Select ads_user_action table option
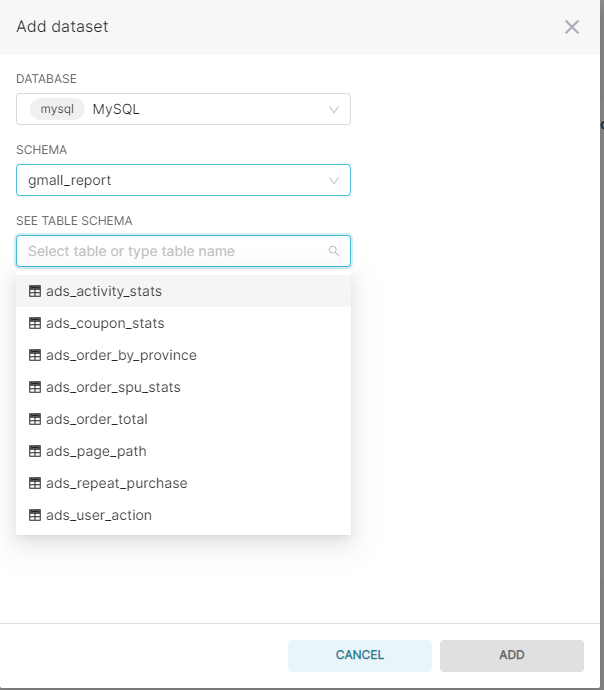This screenshot has height=690, width=604. (183, 515)
